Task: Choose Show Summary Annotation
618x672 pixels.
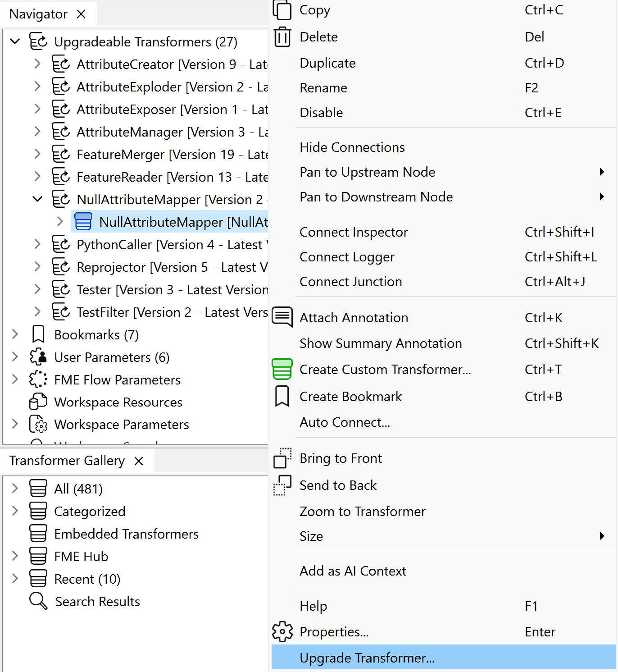Action: coord(444,343)
